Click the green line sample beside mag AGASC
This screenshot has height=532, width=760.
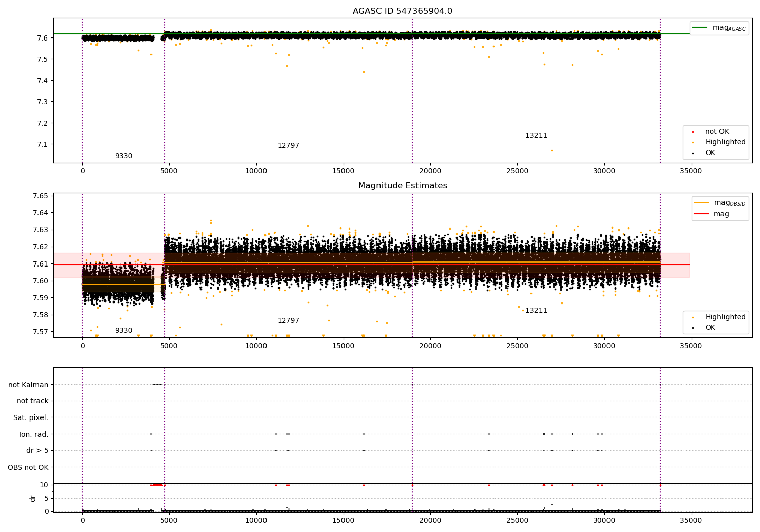[701, 28]
